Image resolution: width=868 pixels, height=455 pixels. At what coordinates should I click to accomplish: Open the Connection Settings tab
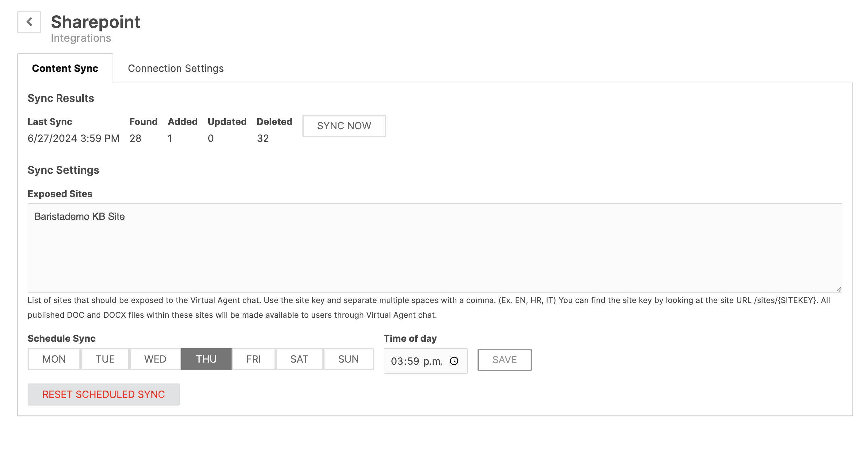(175, 68)
